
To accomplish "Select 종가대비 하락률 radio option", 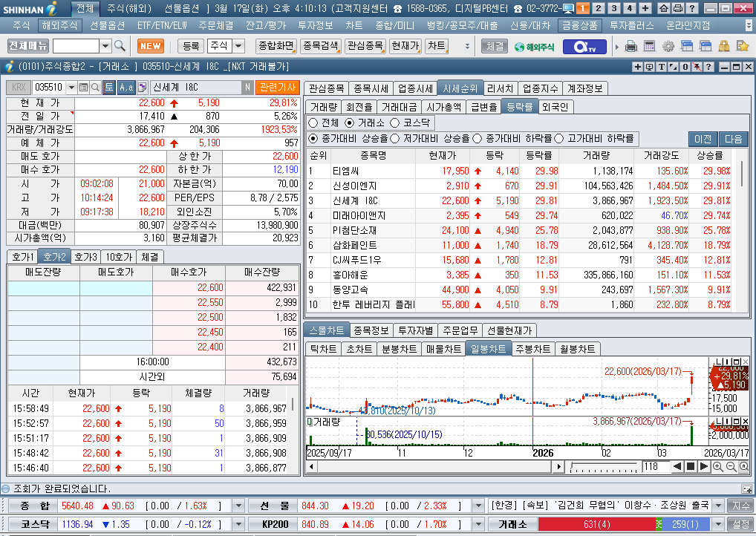I will click(x=478, y=139).
